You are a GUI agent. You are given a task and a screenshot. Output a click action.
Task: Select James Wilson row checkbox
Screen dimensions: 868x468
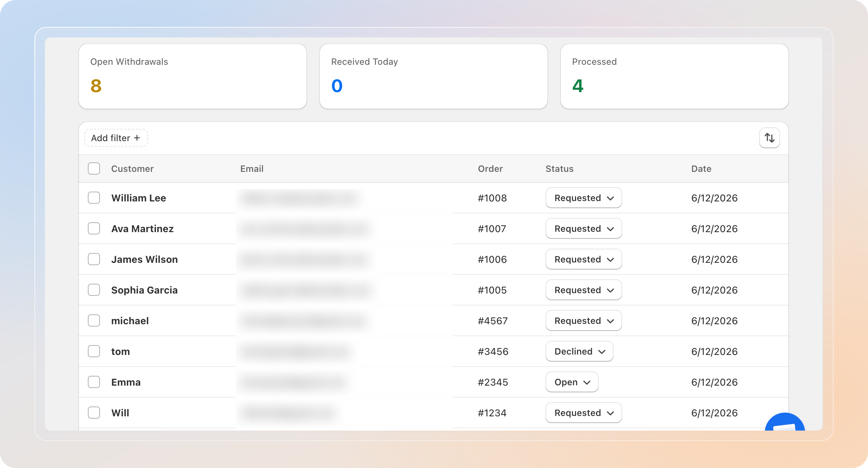pos(94,259)
